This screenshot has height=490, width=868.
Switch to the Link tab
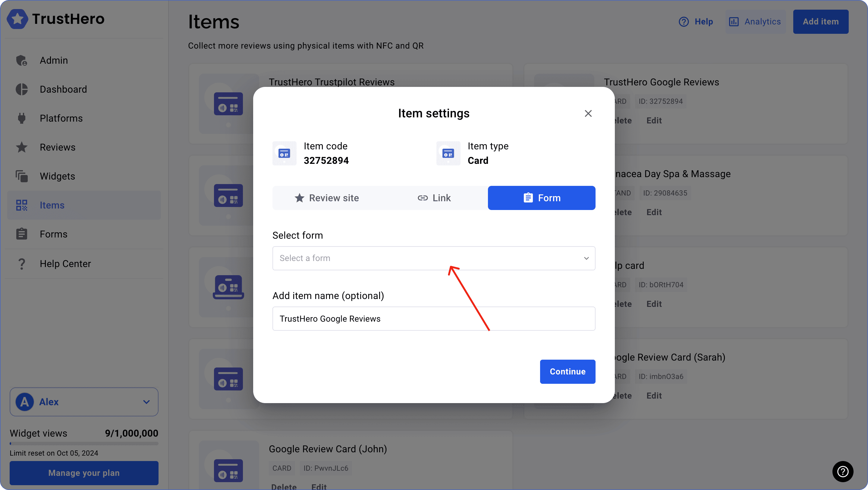(434, 198)
